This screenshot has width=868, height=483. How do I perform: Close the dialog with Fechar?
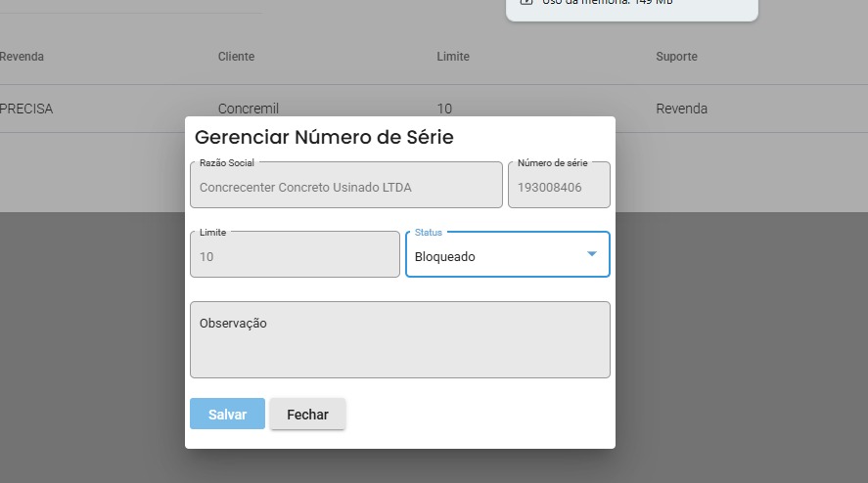pos(307,414)
